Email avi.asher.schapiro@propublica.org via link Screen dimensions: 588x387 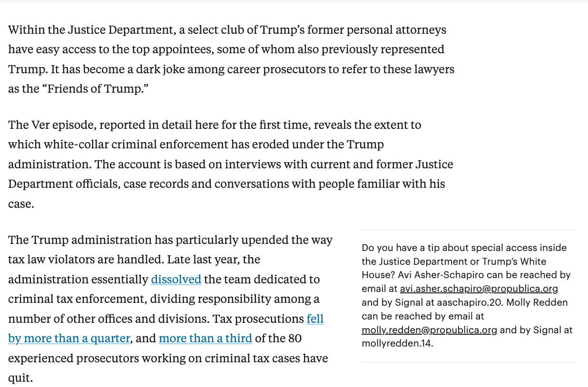point(479,289)
